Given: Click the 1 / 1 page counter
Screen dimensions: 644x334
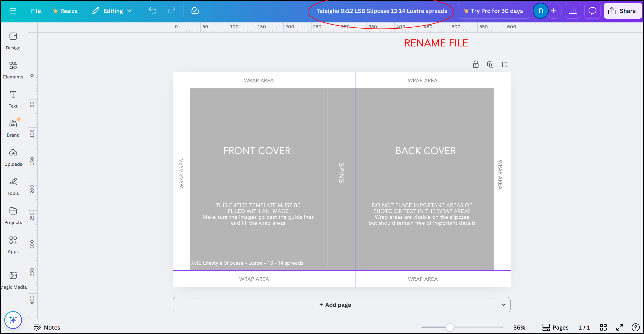Looking at the screenshot, I should (x=584, y=327).
